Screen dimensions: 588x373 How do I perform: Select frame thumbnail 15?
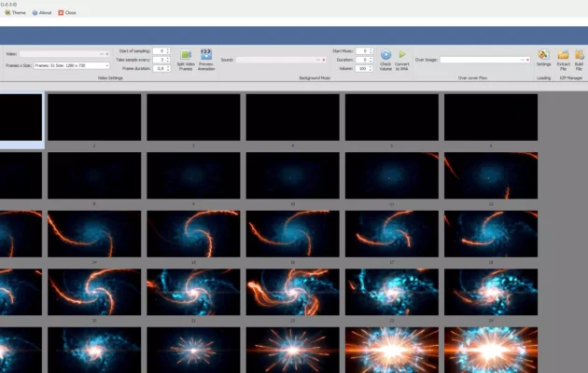193,234
